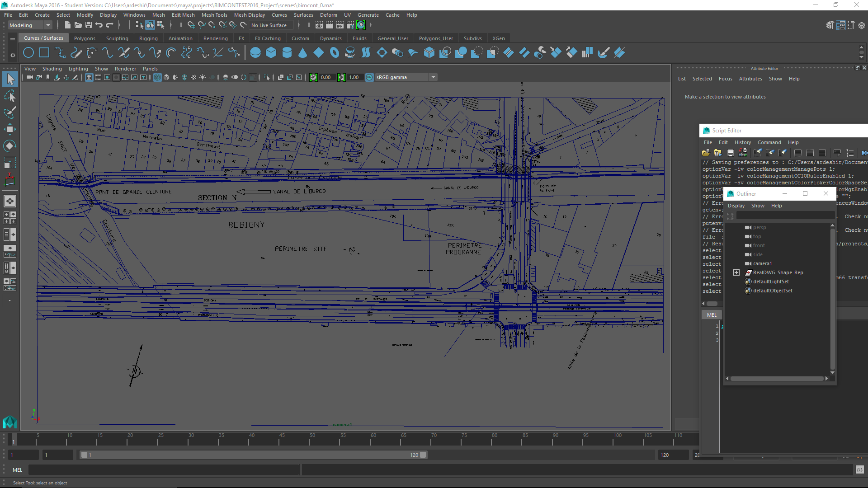Activate the Paint Selection tool
This screenshot has height=488, width=868.
coord(9,113)
